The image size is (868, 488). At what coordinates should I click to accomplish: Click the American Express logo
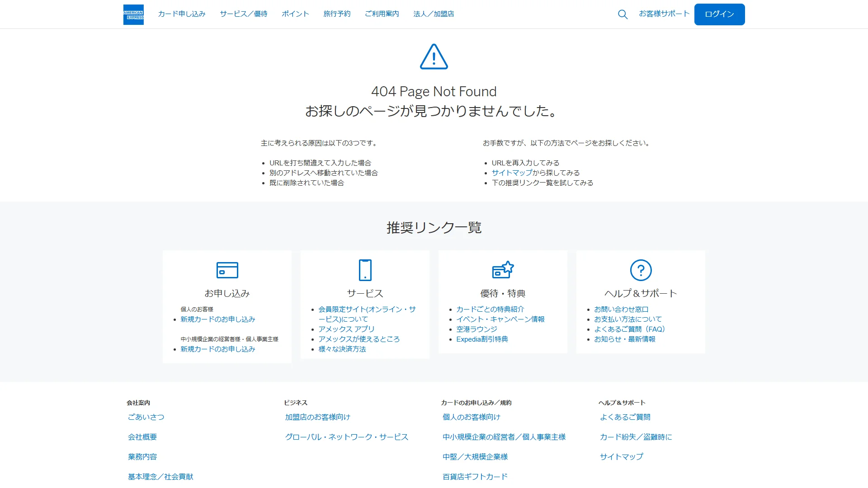tap(133, 14)
